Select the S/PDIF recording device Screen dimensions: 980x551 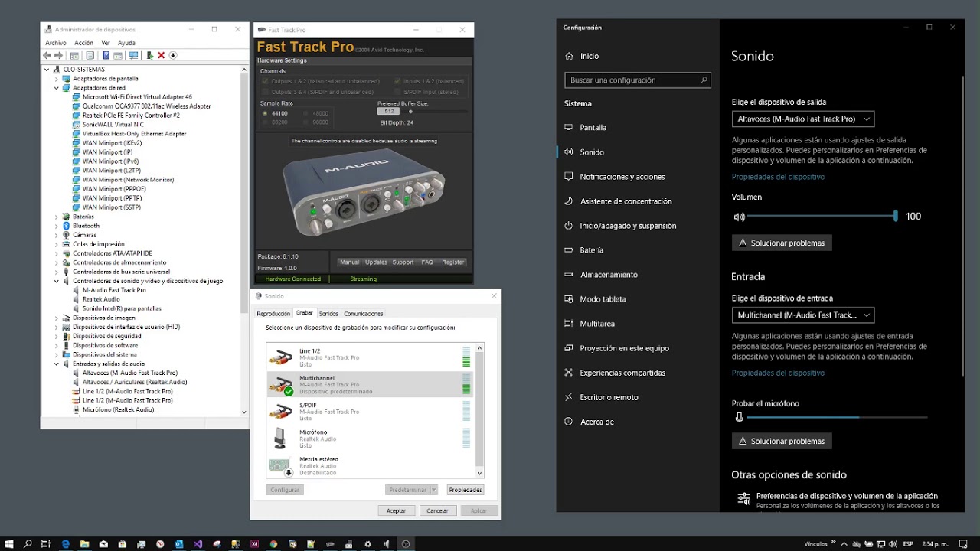[370, 412]
